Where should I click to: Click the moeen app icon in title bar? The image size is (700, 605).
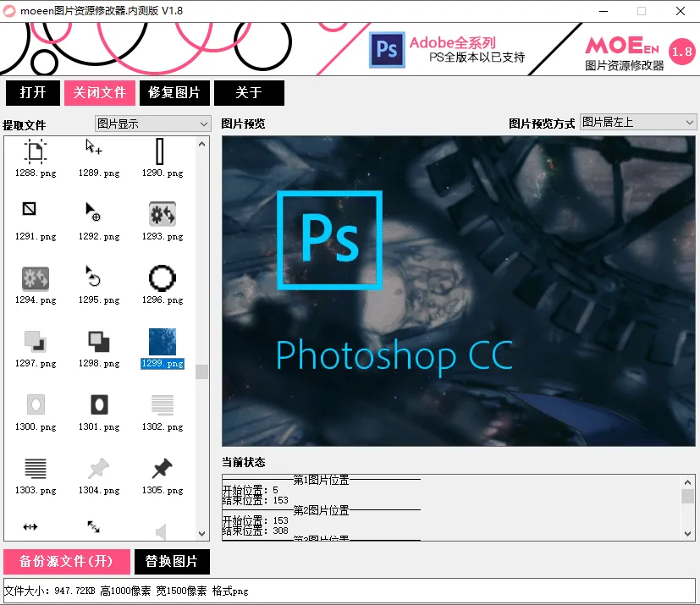coord(9,11)
